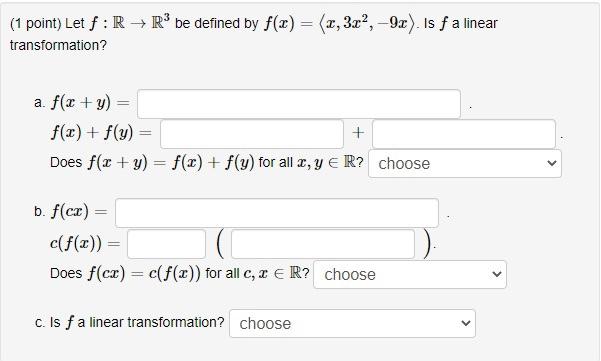Select the input box after the plus sign

[x=464, y=134]
